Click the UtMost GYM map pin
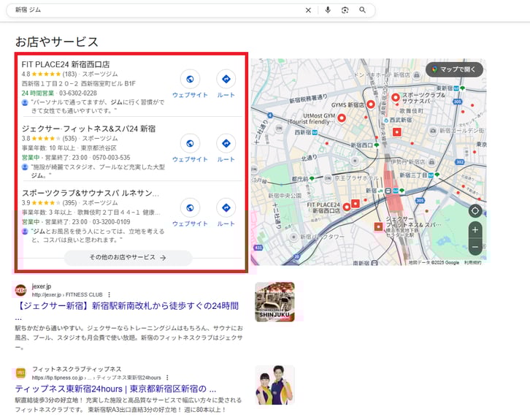The image size is (530, 420). pos(342,118)
